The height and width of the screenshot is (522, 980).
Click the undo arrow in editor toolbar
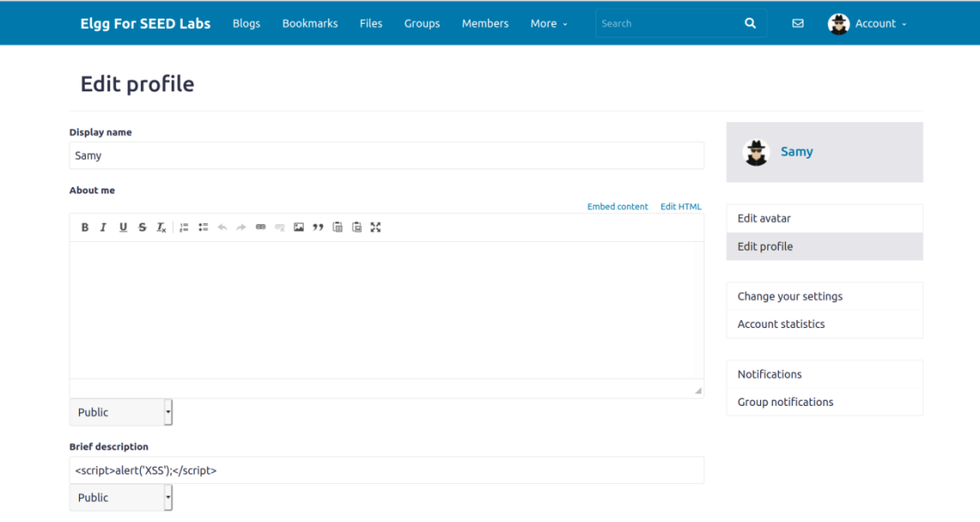pyautogui.click(x=222, y=228)
